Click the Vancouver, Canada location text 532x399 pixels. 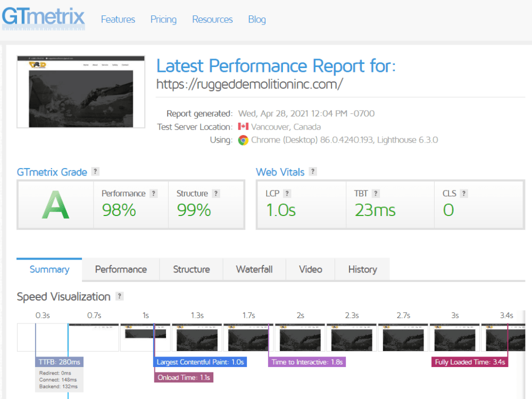pyautogui.click(x=286, y=127)
